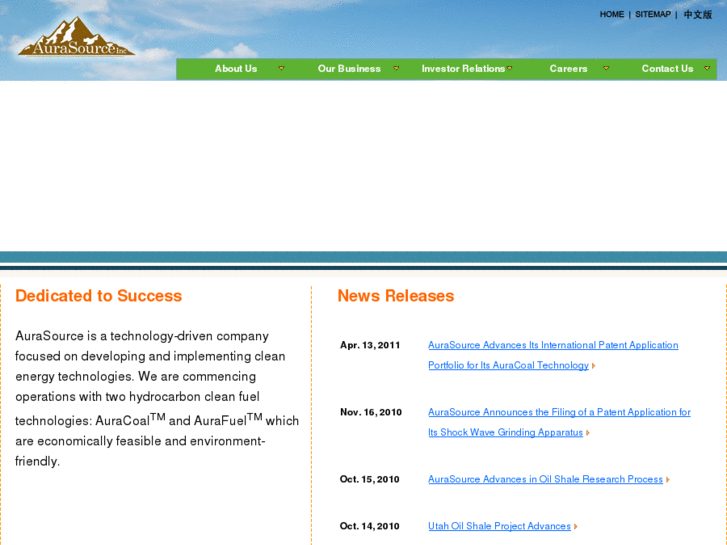Expand the Careers dropdown arrow
The height and width of the screenshot is (545, 727).
tap(606, 68)
